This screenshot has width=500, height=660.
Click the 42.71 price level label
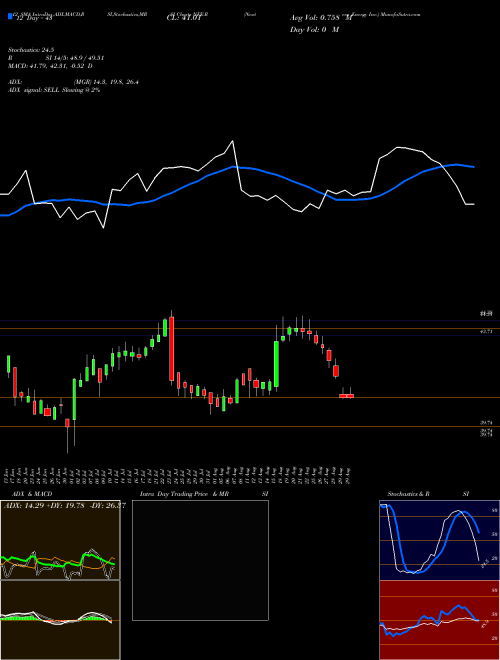click(486, 332)
